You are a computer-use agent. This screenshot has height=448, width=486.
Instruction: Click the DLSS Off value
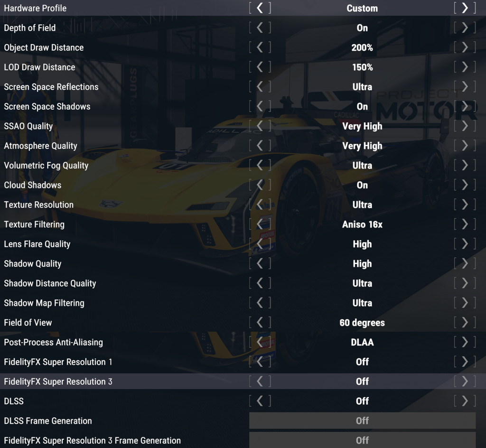click(362, 401)
